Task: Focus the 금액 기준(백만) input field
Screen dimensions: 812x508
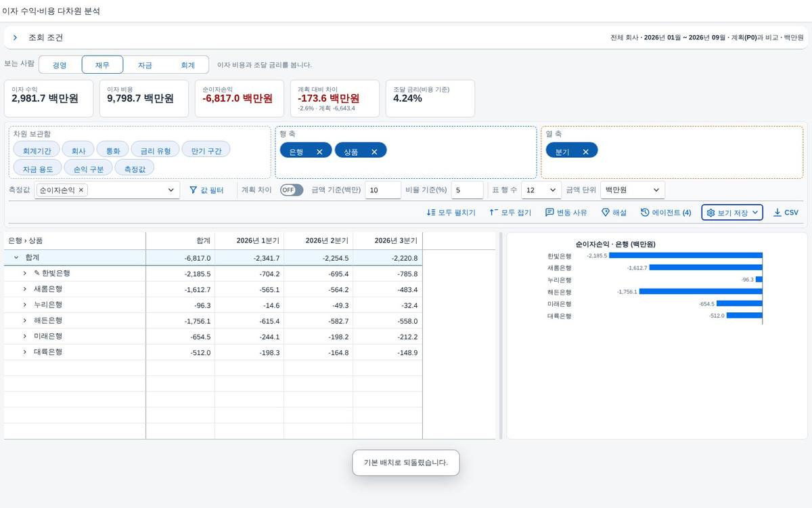Action: (x=383, y=190)
